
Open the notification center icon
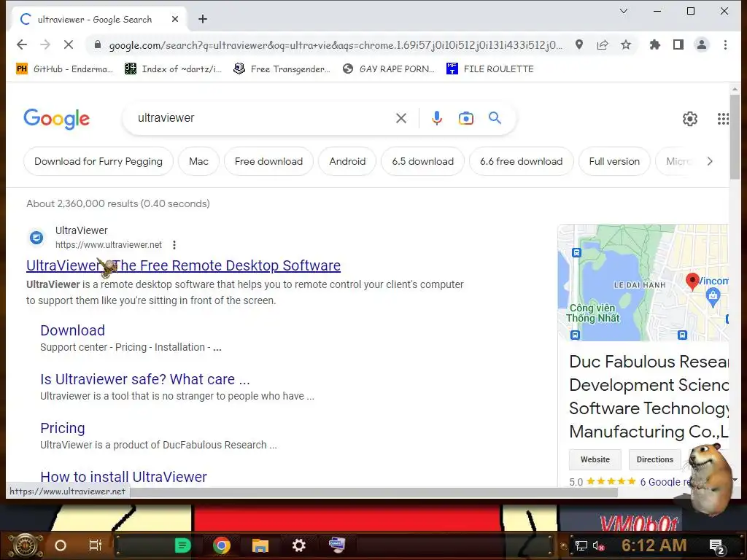click(717, 546)
